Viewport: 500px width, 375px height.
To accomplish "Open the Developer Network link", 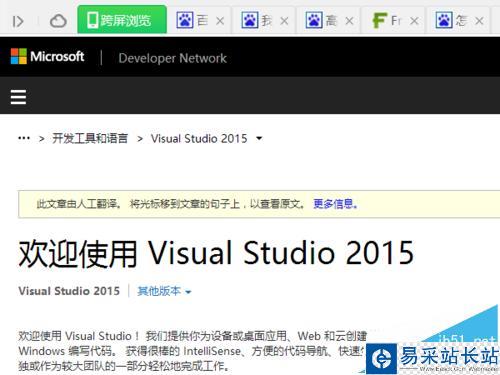I will pos(173,58).
